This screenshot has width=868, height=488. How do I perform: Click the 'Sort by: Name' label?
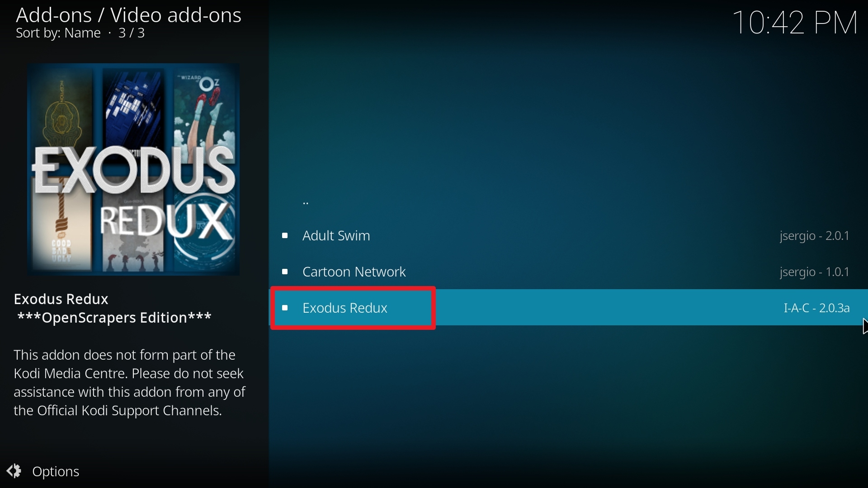point(58,33)
